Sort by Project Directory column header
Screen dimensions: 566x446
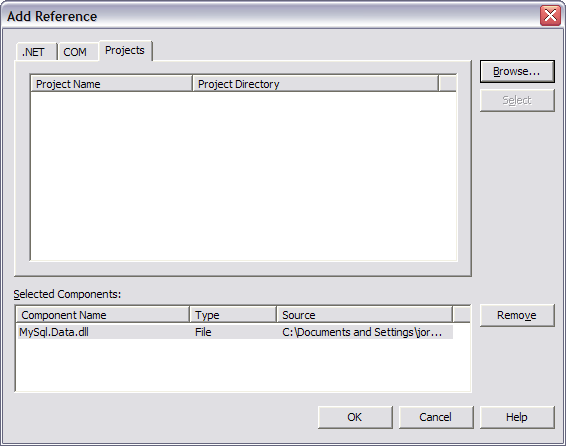(x=315, y=84)
